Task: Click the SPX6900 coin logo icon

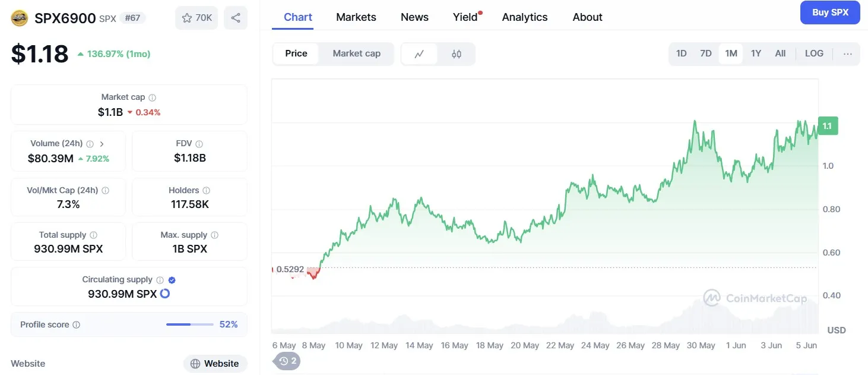Action: tap(20, 18)
